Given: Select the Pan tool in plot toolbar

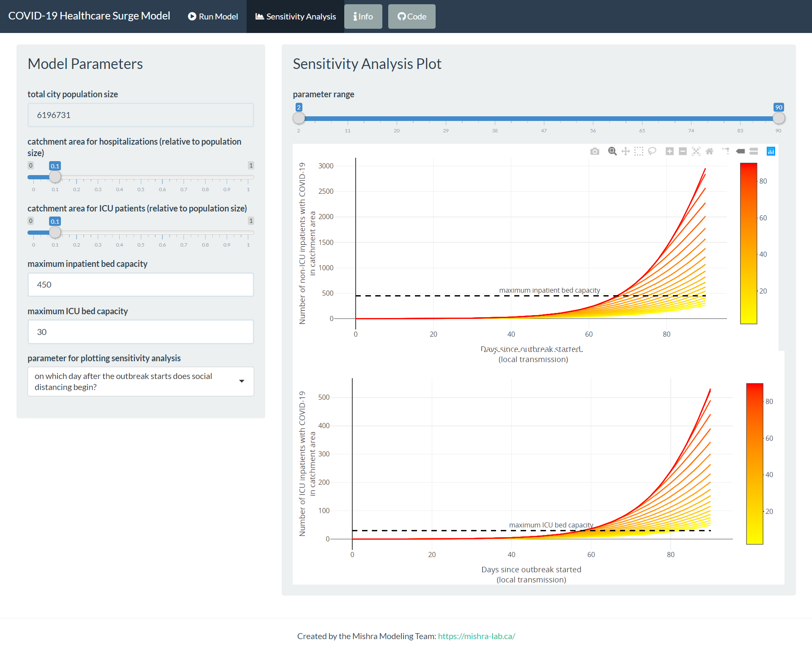Looking at the screenshot, I should [x=625, y=151].
